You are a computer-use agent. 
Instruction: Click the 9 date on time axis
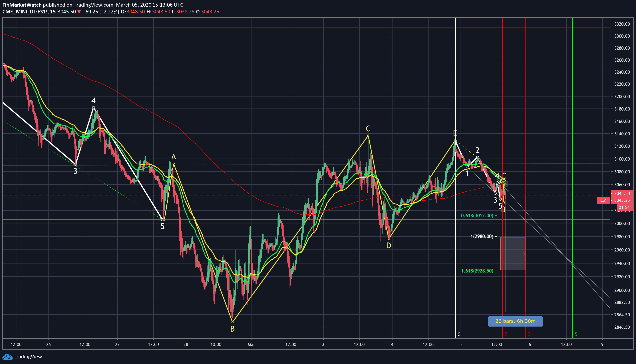coord(602,345)
